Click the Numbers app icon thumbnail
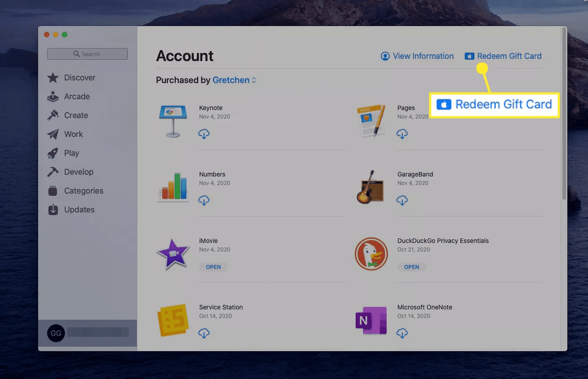588x379 pixels. tap(173, 187)
